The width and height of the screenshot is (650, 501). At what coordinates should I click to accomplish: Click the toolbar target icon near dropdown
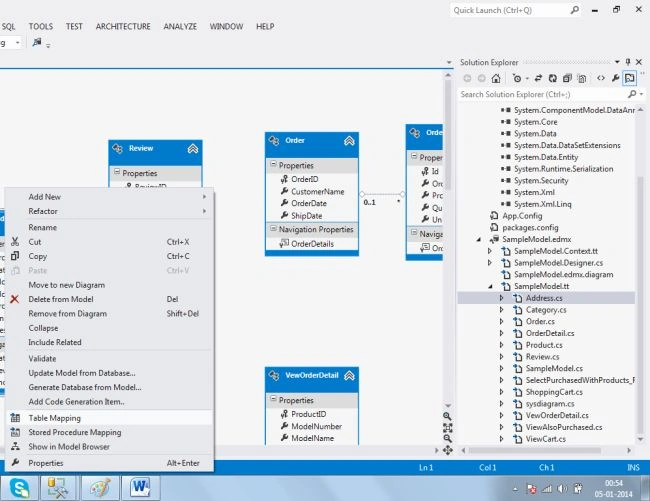pyautogui.click(x=37, y=42)
